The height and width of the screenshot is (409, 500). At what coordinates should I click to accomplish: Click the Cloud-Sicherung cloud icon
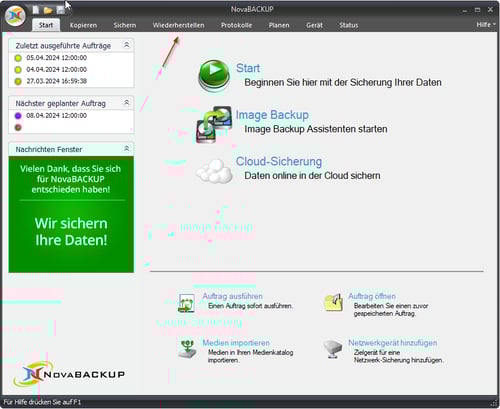click(x=214, y=171)
